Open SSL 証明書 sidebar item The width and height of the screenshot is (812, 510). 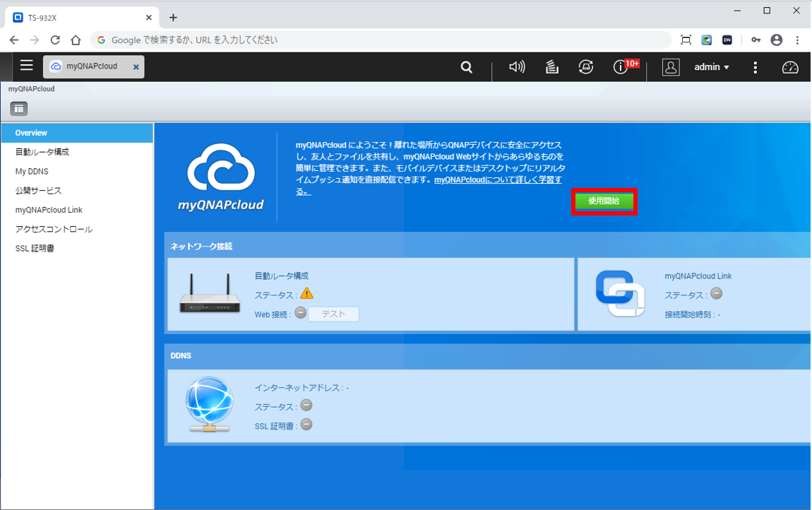coord(35,249)
